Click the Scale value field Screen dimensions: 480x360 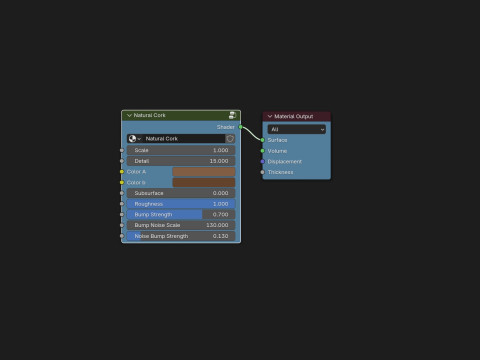181,150
